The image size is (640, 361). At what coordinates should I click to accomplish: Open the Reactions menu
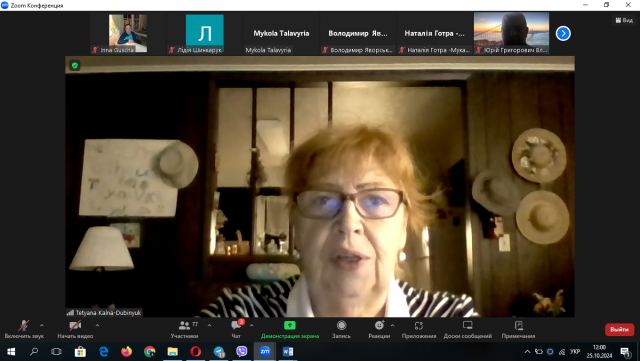379,330
